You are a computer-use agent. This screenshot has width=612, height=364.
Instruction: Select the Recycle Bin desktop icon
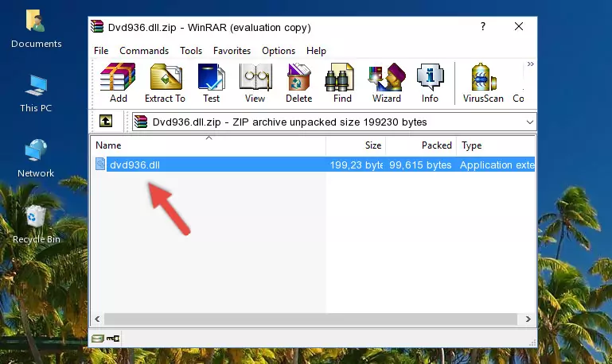click(x=36, y=224)
